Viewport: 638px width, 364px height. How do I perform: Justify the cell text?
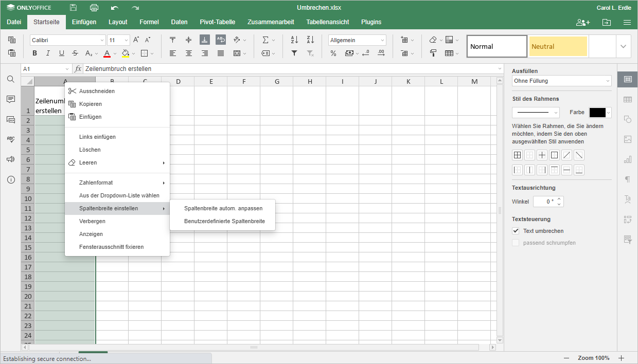point(221,53)
